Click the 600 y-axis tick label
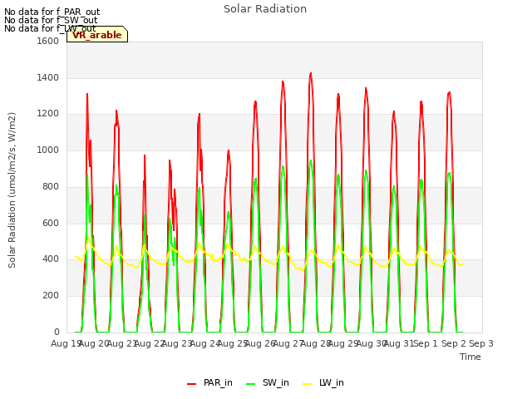532x399 pixels. (51, 224)
